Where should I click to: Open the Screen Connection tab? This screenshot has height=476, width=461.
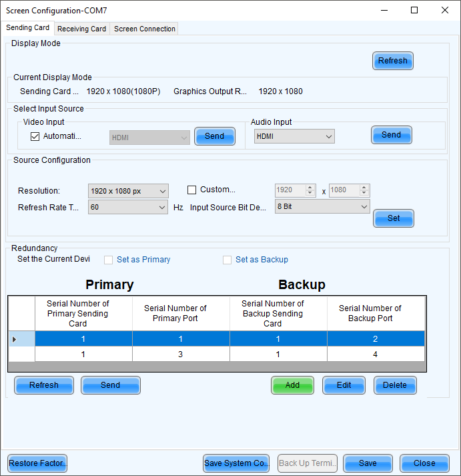(144, 29)
